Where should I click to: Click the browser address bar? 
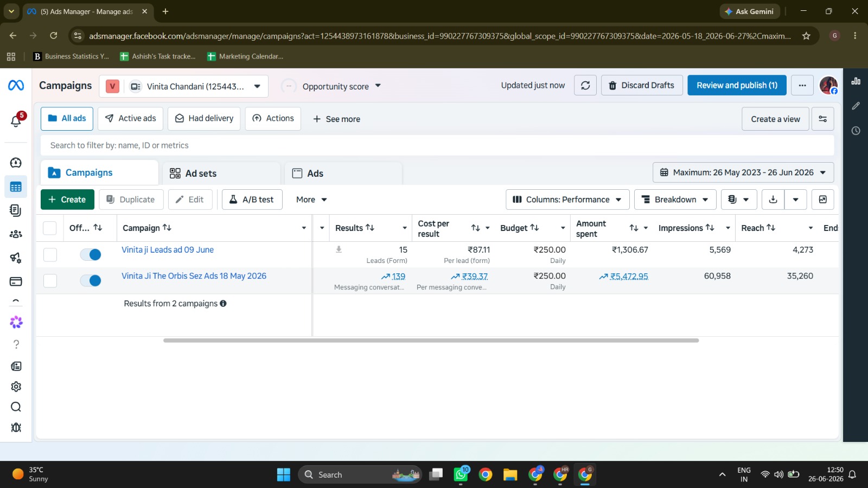(439, 36)
